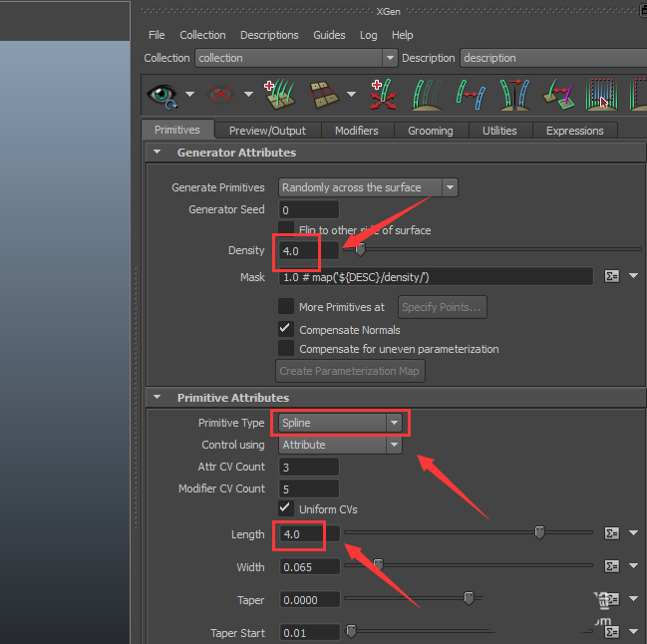Open expression editor for Taper

[x=611, y=599]
